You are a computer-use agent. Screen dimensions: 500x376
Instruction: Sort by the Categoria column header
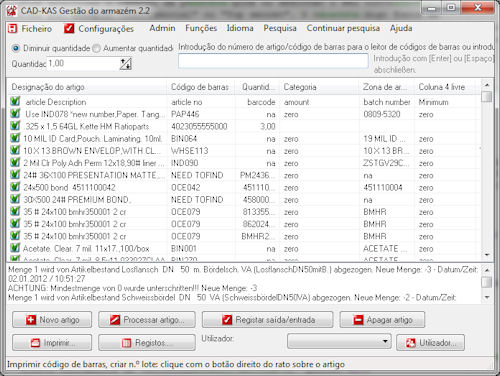319,87
